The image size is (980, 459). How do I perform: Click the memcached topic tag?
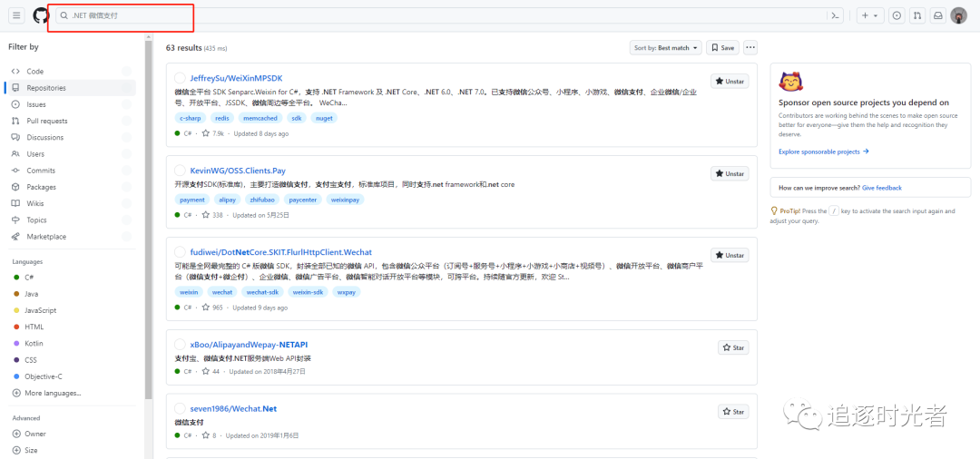[x=260, y=117]
